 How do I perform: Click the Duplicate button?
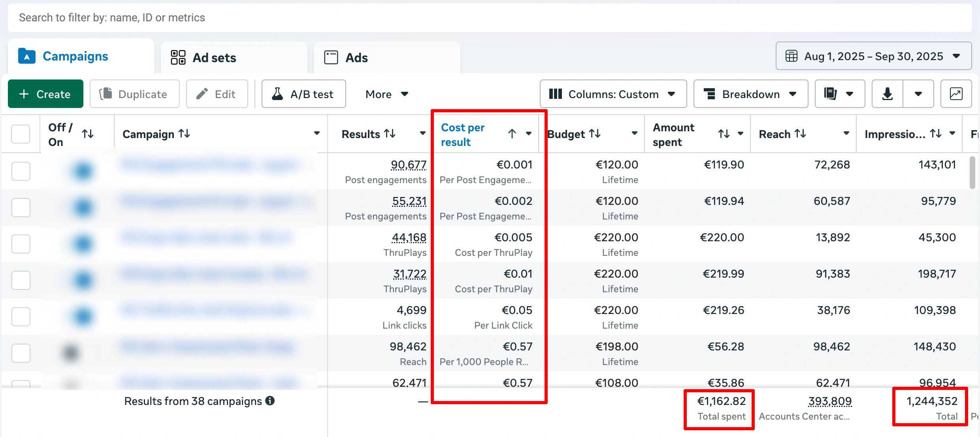point(134,94)
